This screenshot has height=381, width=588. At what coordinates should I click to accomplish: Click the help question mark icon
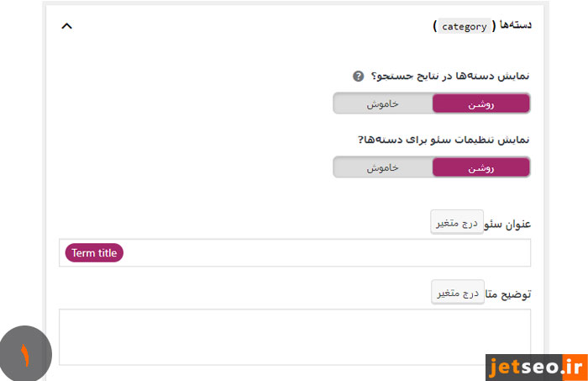pos(359,77)
